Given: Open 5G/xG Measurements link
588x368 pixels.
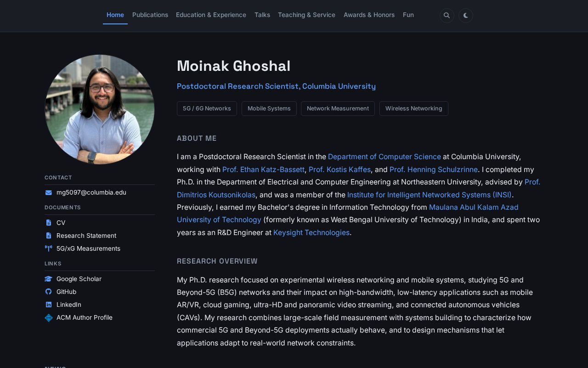Looking at the screenshot, I should 88,248.
